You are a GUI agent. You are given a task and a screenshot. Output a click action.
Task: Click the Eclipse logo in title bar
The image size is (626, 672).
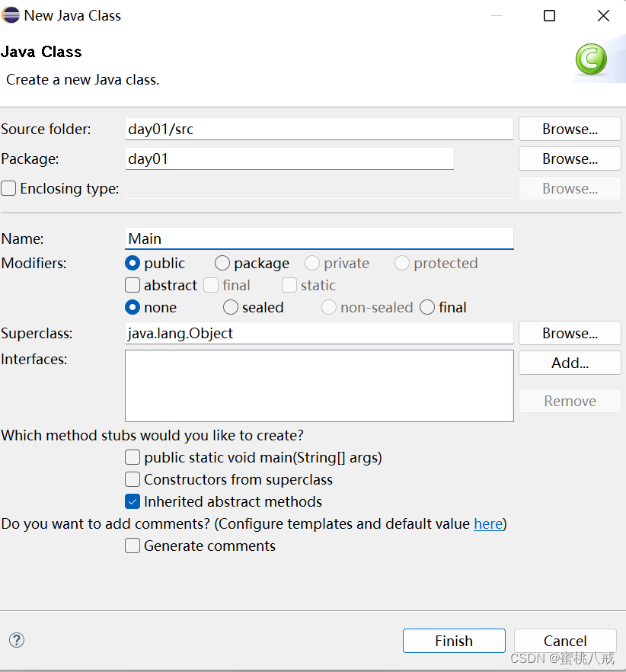[11, 15]
